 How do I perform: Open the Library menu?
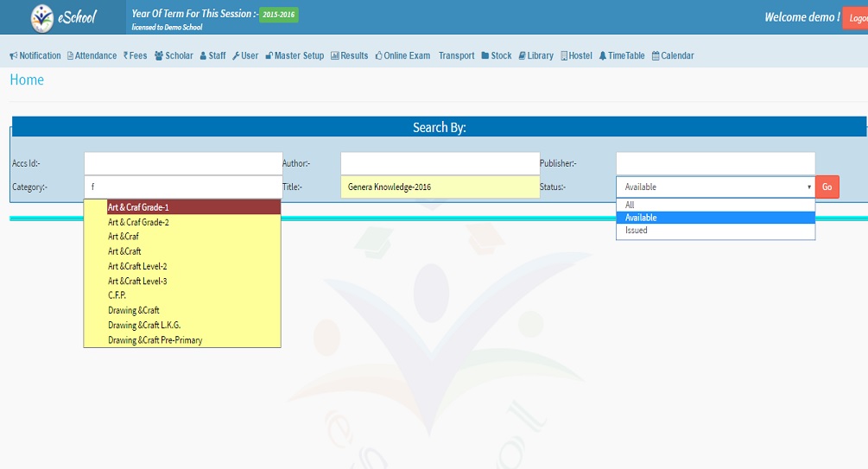tap(535, 56)
